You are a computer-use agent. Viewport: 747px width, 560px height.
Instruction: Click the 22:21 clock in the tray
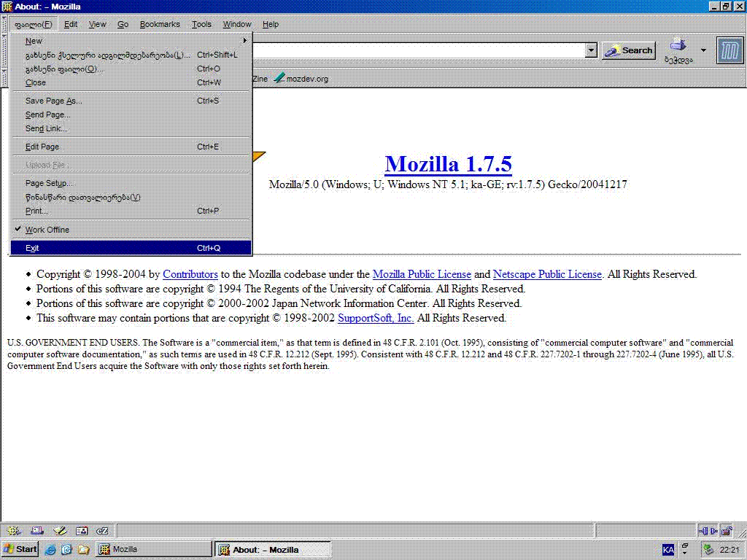(x=729, y=550)
